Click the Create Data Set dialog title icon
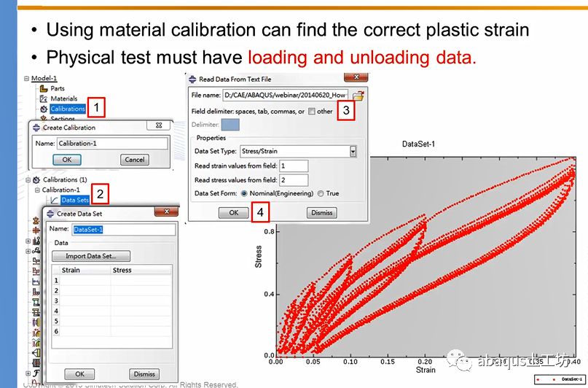This screenshot has width=588, height=388. 50,214
